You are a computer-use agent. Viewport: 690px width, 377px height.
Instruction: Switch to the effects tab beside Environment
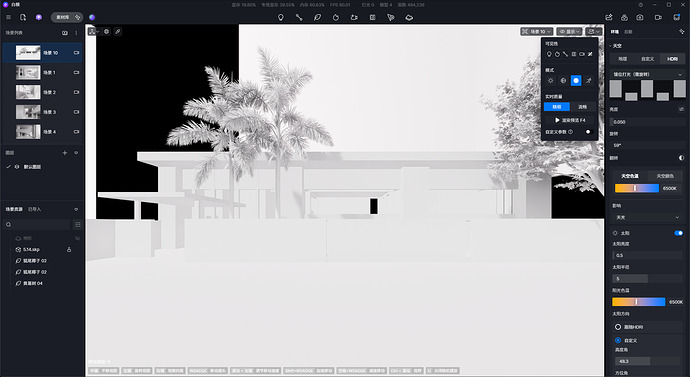628,32
